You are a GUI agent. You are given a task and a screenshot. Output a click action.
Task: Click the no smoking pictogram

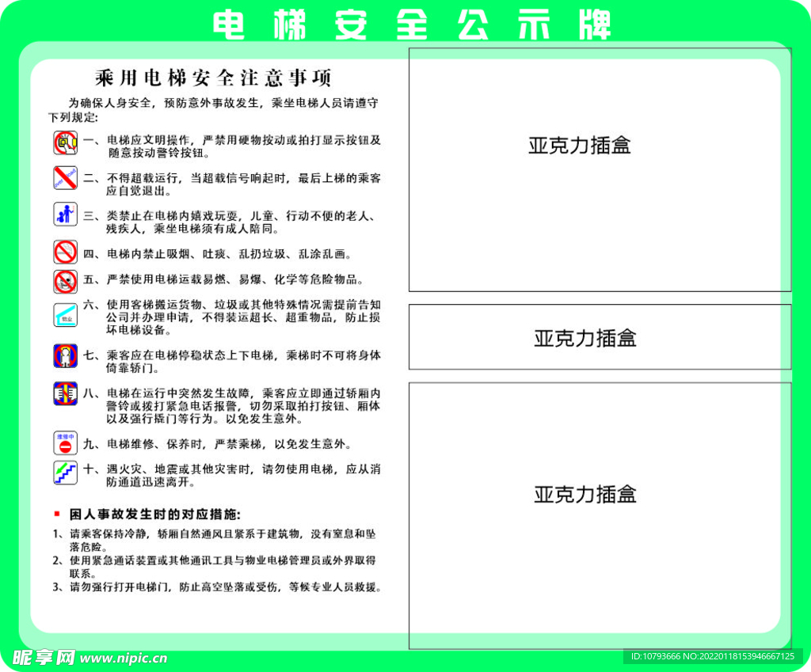(x=65, y=252)
